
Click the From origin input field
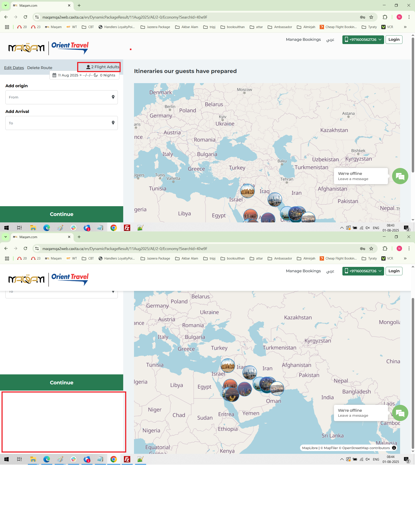click(59, 97)
